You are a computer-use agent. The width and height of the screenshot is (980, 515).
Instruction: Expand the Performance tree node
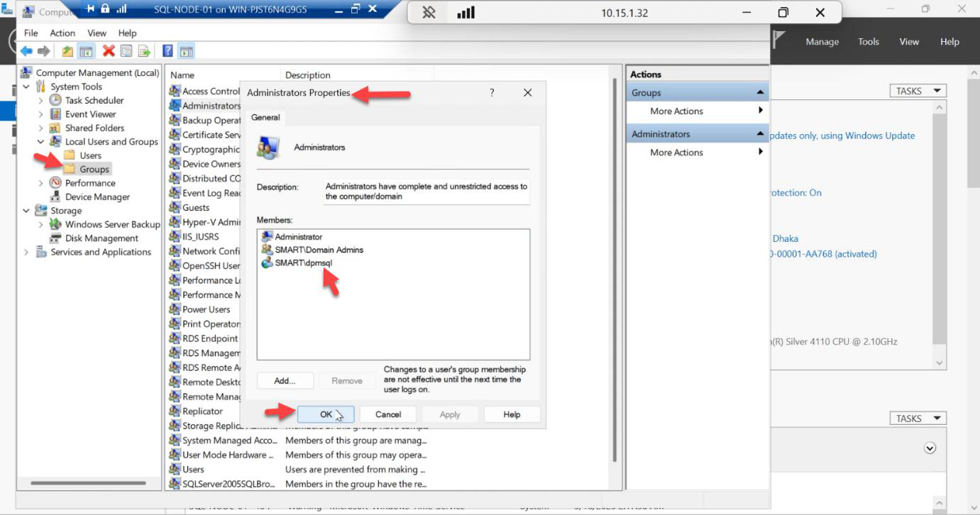pyautogui.click(x=40, y=183)
